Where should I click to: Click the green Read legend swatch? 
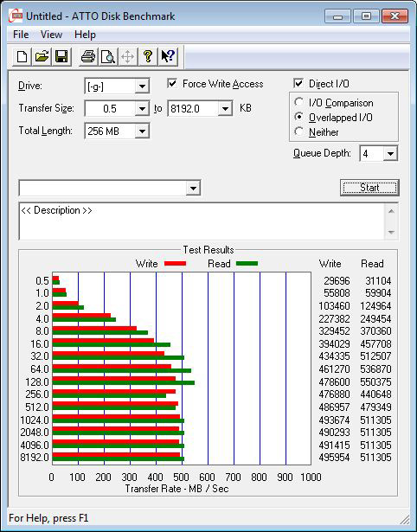(247, 263)
